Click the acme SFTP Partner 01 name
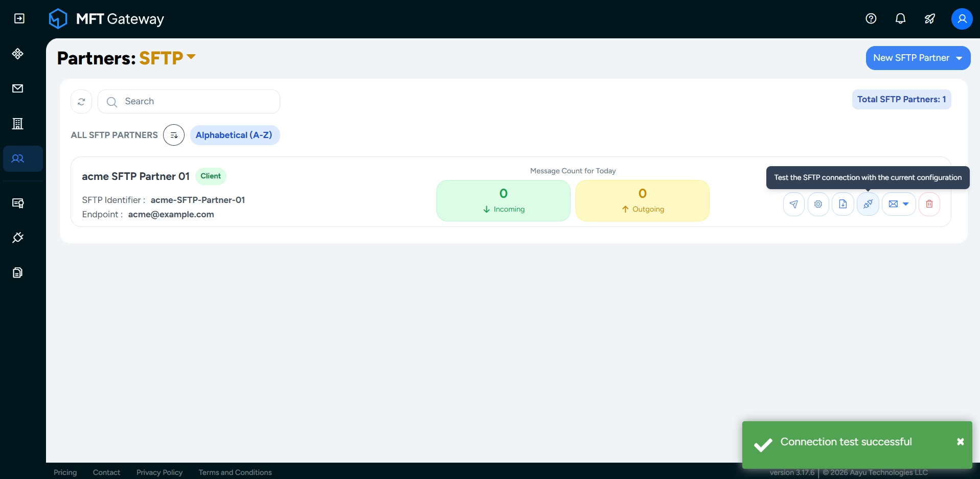The height and width of the screenshot is (479, 980). point(136,176)
